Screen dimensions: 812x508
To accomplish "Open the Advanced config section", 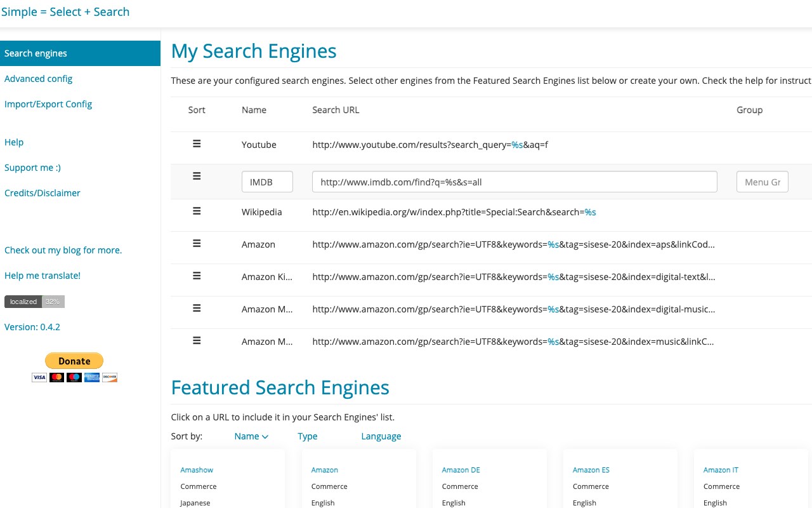I will point(38,79).
